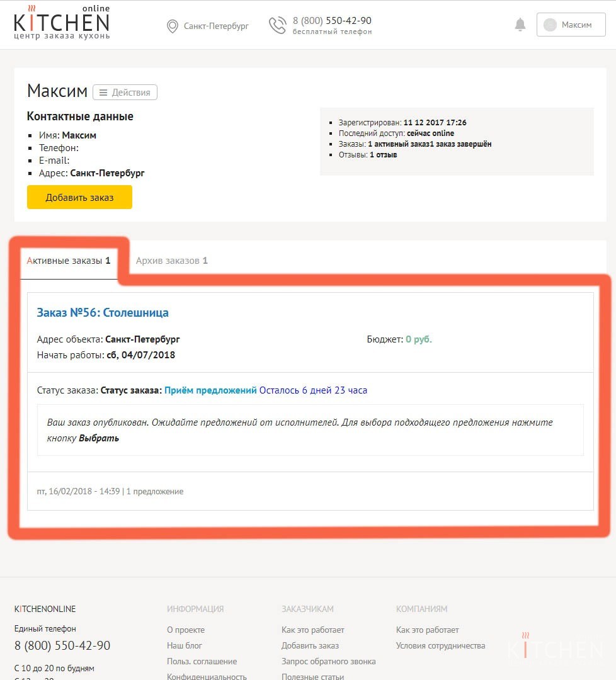Open Условия сотрудничества footer link
This screenshot has width=616, height=680.
[440, 645]
